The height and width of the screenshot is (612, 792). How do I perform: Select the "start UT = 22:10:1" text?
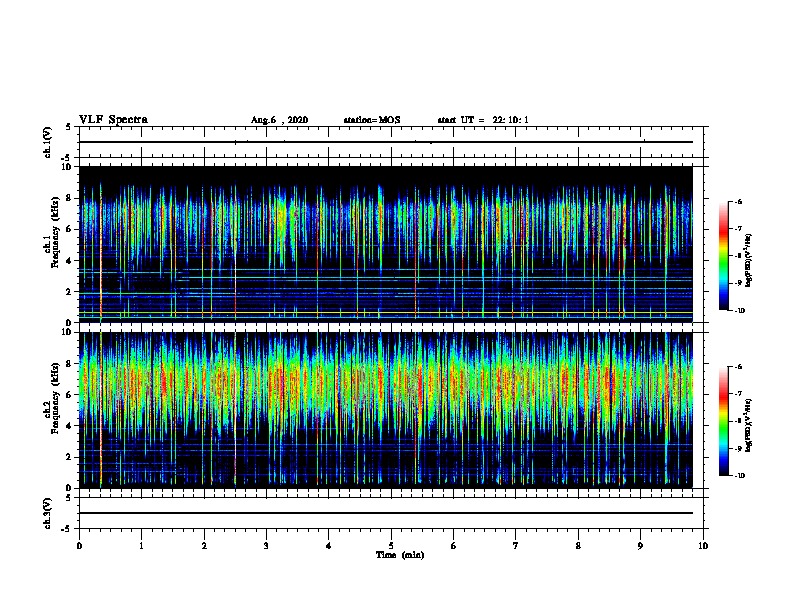click(x=483, y=120)
